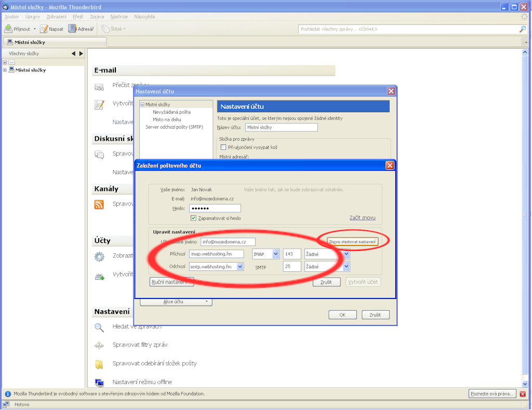
Task: Click the folder subscriptions icon
Action: [99, 365]
